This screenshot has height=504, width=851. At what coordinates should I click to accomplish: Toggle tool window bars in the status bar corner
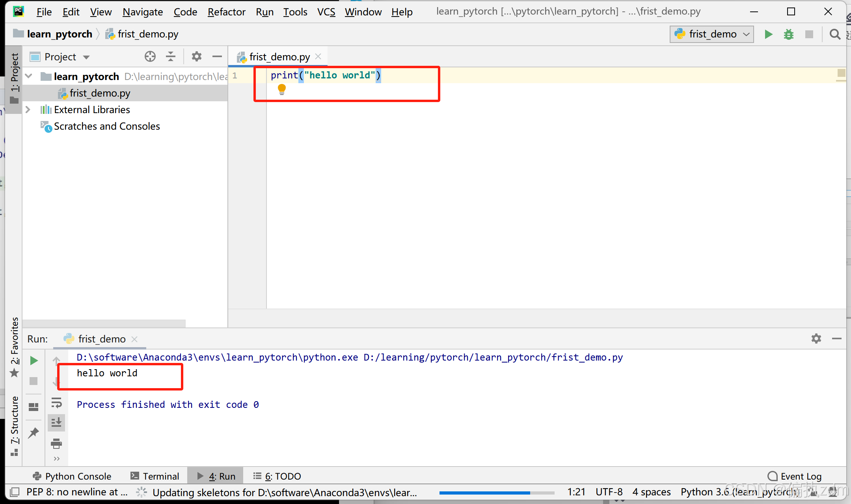pos(15,492)
